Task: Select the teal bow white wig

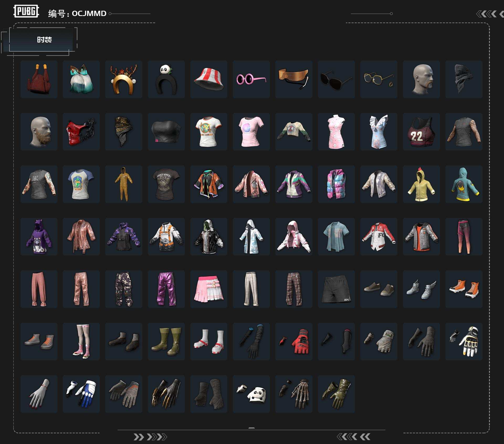Action: [x=81, y=79]
